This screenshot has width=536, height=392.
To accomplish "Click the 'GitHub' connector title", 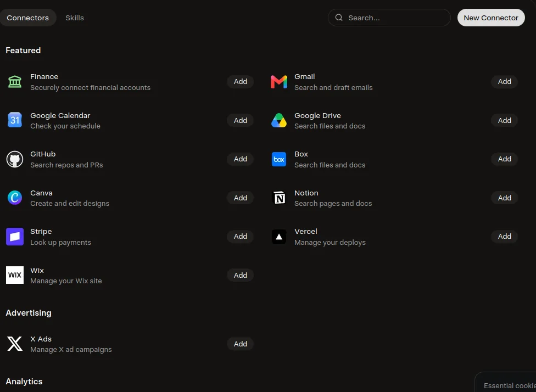I will point(43,154).
